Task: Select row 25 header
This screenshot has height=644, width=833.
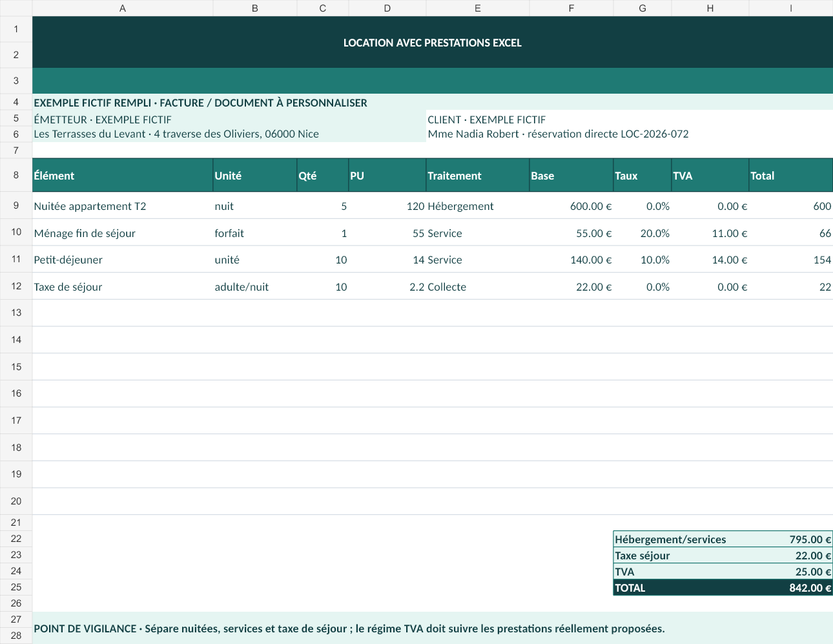Action: [x=16, y=587]
